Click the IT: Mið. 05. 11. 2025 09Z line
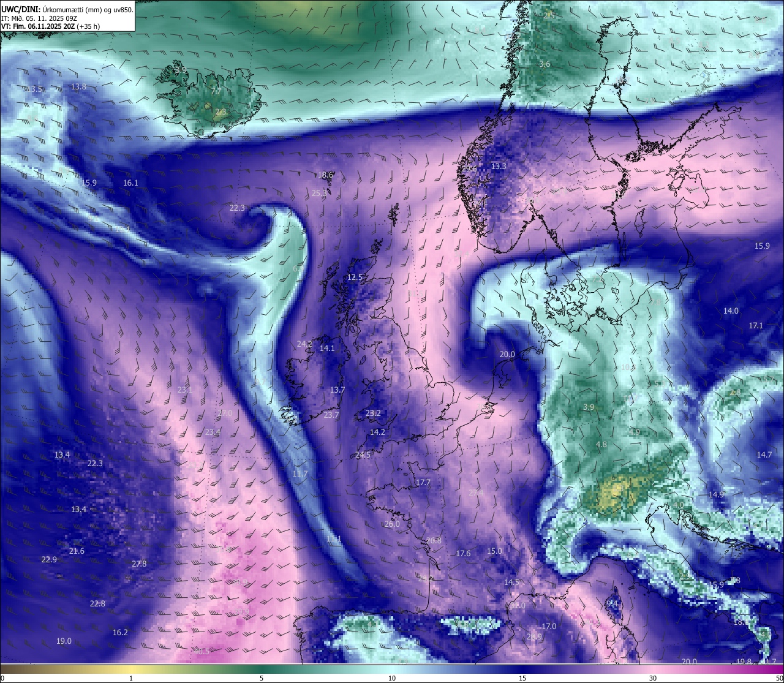Viewport: 784px width, 683px height. (39, 18)
